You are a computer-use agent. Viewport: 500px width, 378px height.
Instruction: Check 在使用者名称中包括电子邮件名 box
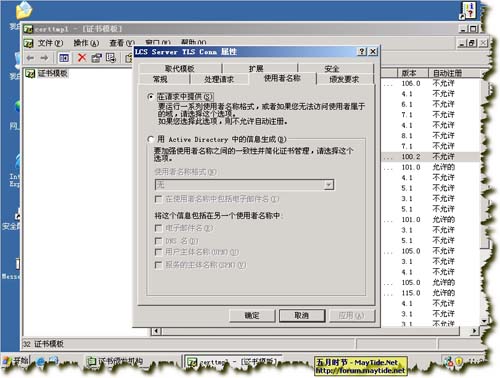tap(158, 199)
